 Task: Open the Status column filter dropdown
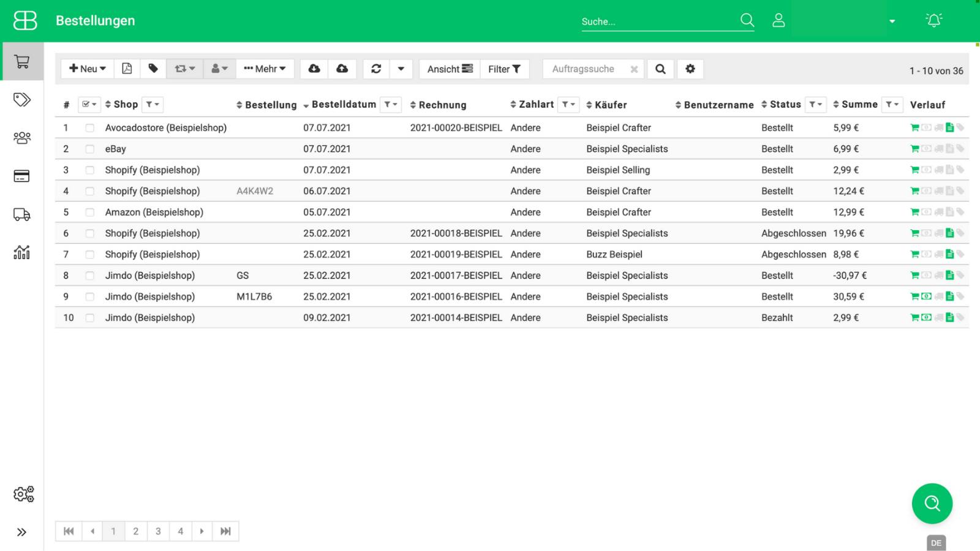click(816, 104)
